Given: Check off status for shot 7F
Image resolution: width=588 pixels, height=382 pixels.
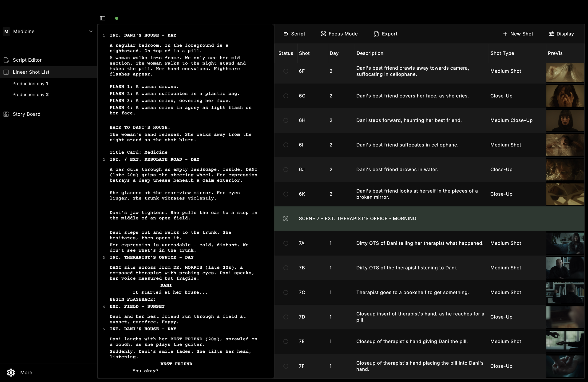Looking at the screenshot, I should [286, 366].
